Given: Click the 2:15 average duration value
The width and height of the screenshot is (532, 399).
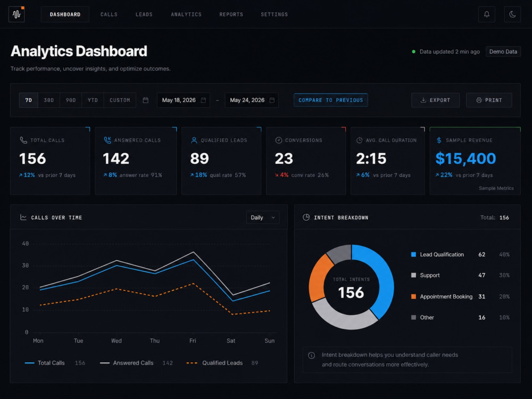Looking at the screenshot, I should coord(371,159).
